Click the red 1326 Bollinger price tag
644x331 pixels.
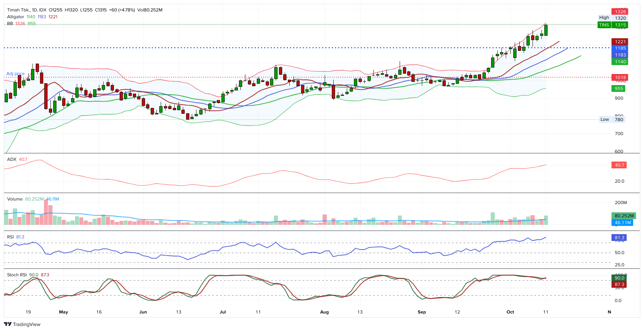(620, 11)
